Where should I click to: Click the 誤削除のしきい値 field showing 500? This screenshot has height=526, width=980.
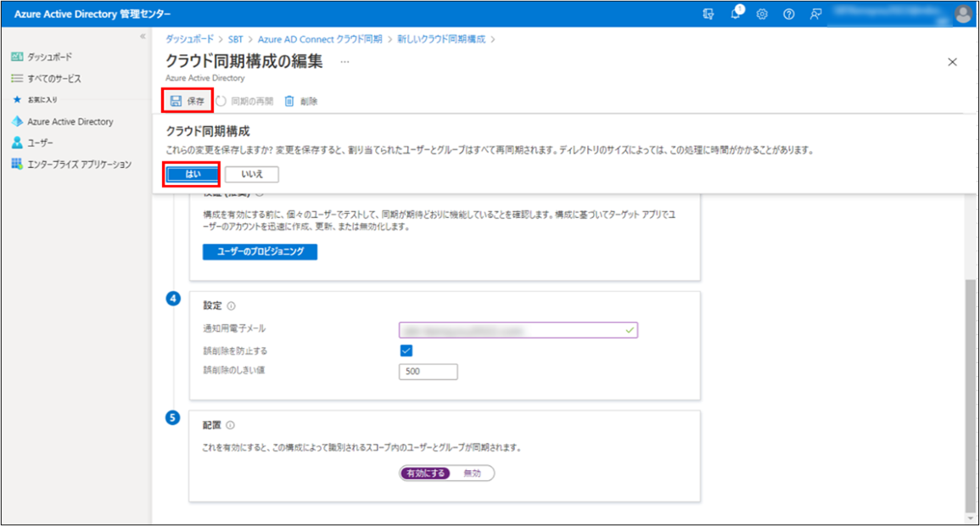tap(428, 371)
